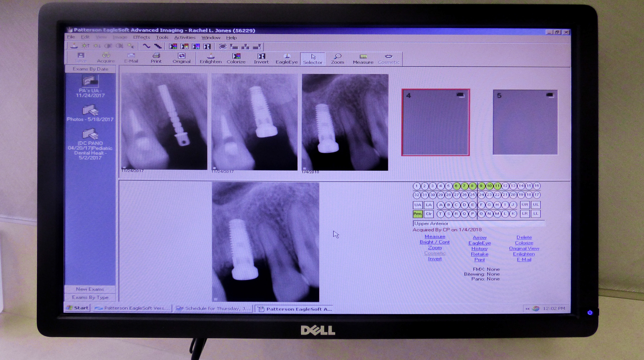Viewport: 644px width, 360px height.
Task: Toggle tooth number 12 selection
Action: (x=505, y=186)
